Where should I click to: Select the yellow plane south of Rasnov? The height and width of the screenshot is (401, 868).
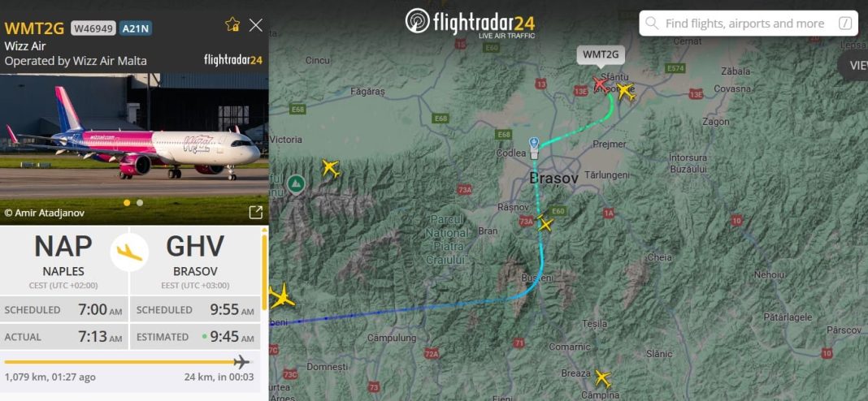point(545,224)
